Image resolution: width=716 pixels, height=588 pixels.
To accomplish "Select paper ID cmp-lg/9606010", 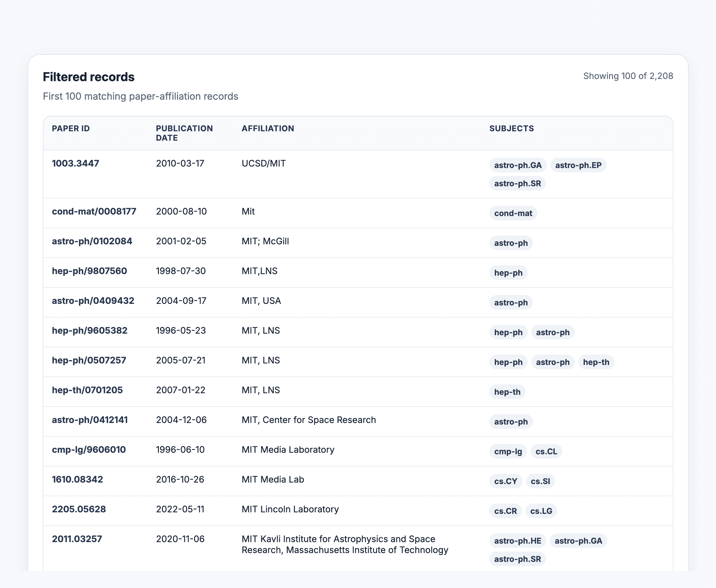I will [89, 450].
